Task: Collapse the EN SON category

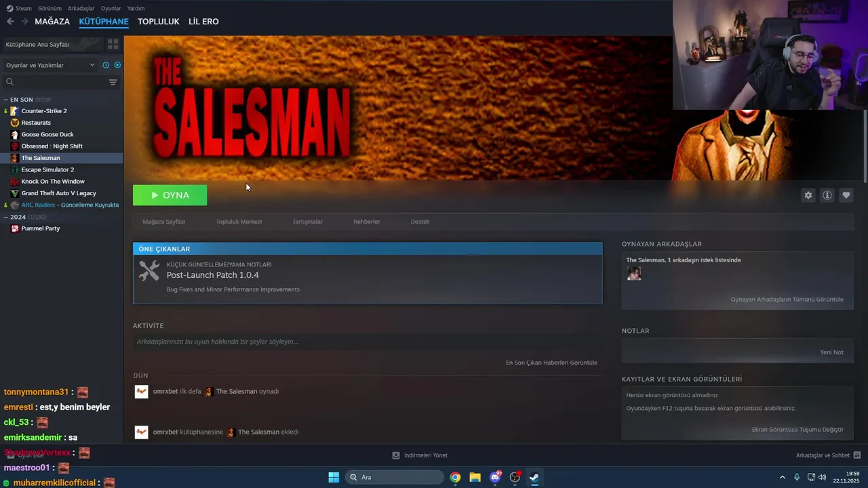Action: (x=6, y=100)
